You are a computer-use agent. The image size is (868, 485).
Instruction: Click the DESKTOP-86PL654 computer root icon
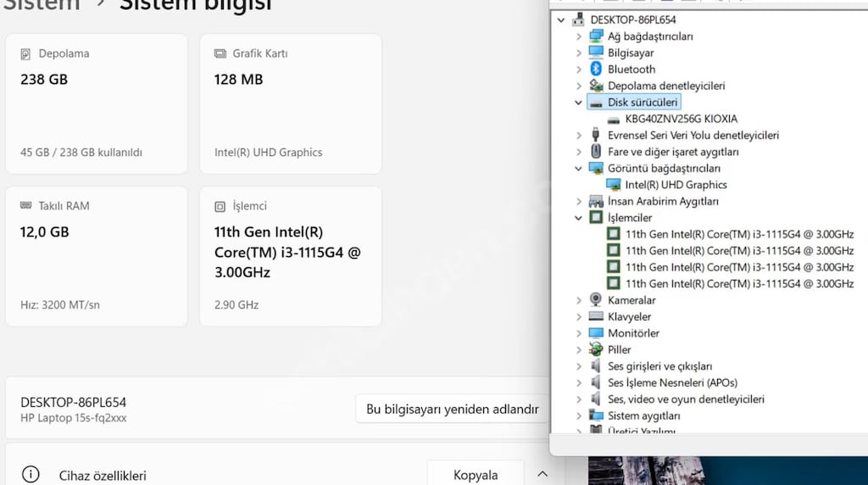(x=578, y=20)
